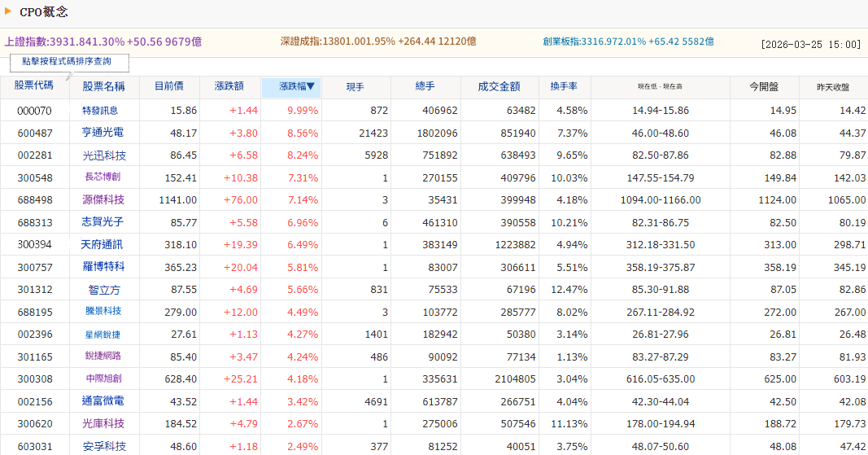Click the total volume 1802096 cell
The image size is (868, 455).
(425, 133)
